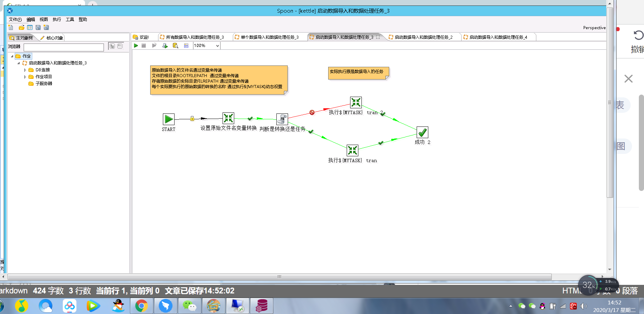Click the Explore database magnifier icon
This screenshot has height=314, width=644.
176,46
